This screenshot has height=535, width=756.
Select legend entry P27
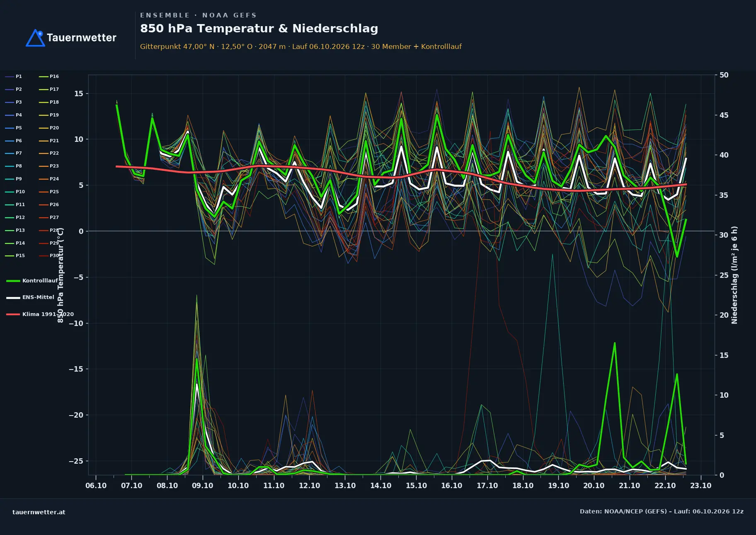[x=49, y=217]
